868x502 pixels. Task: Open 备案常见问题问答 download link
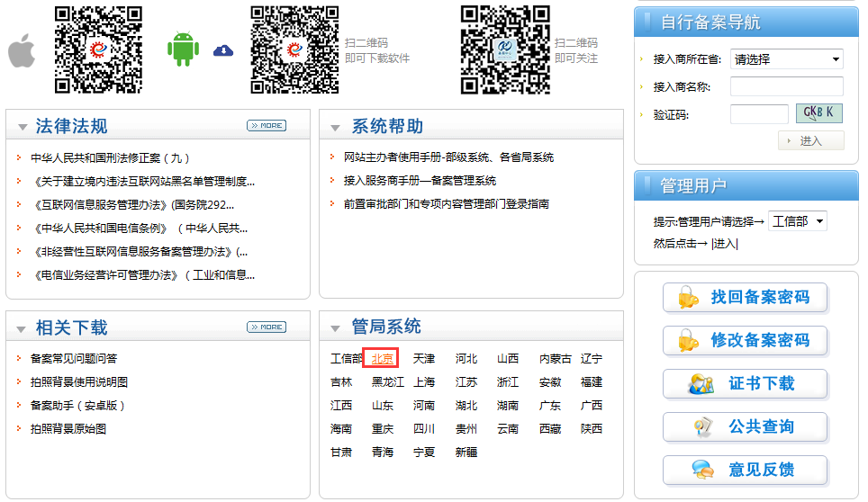[x=74, y=359]
